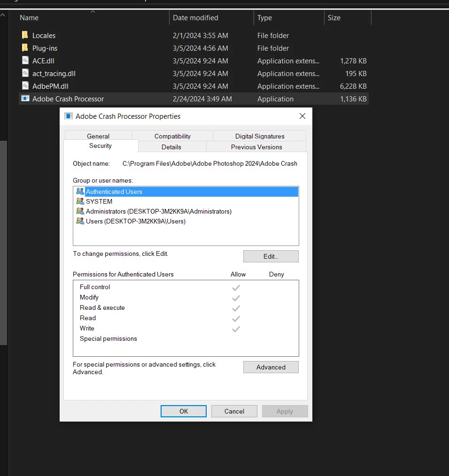The height and width of the screenshot is (476, 449).
Task: Sort files by the Name column header
Action: [93, 18]
